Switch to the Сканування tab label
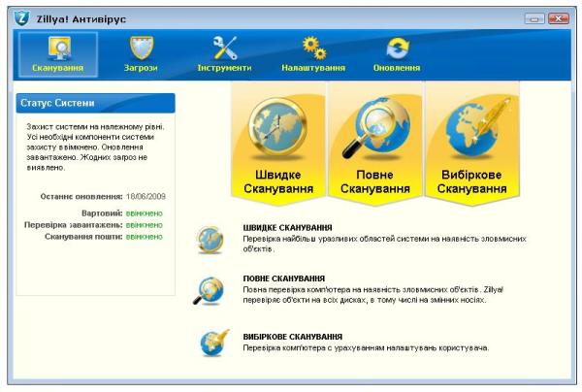Image resolution: width=582 pixels, height=392 pixels. coord(58,68)
